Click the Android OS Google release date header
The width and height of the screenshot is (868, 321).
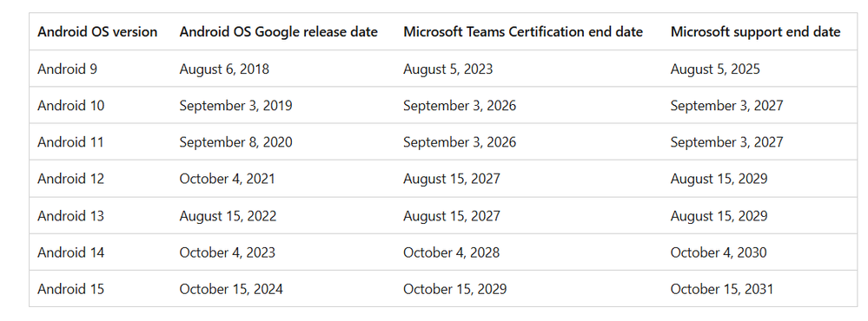point(278,32)
